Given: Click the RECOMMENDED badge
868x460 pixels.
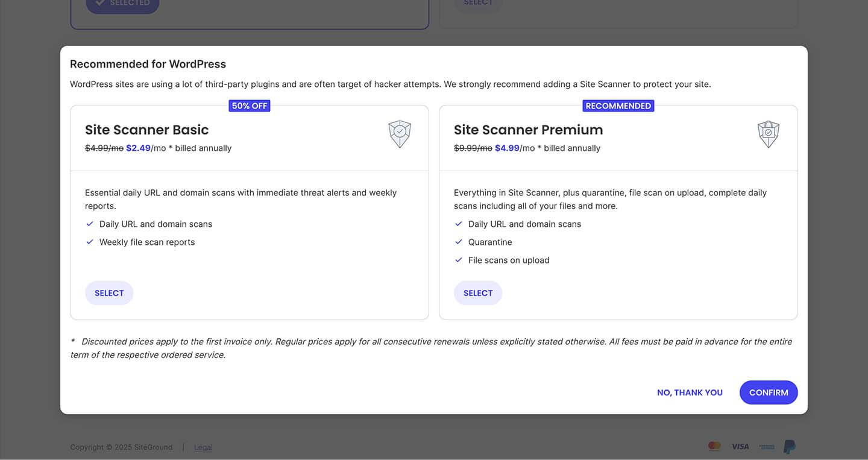Looking at the screenshot, I should point(618,106).
